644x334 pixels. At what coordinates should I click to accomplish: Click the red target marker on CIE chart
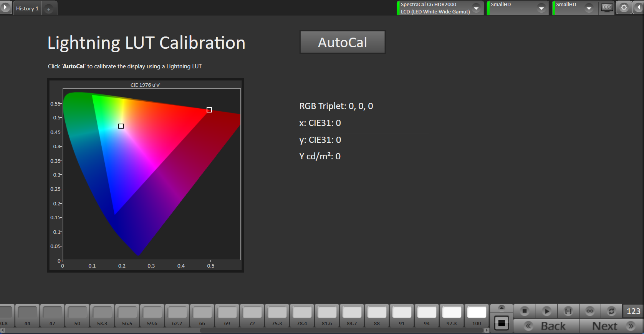click(209, 110)
